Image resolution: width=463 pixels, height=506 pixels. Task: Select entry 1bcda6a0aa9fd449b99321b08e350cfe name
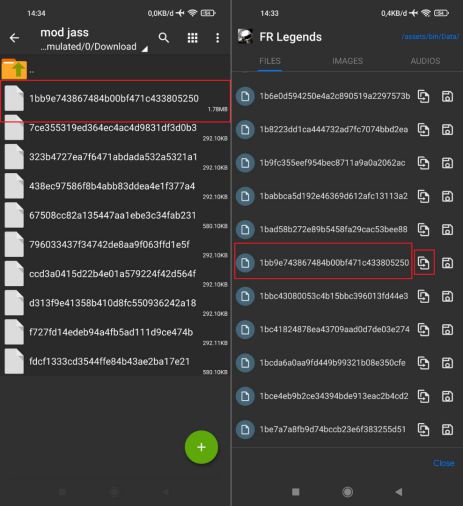point(333,363)
